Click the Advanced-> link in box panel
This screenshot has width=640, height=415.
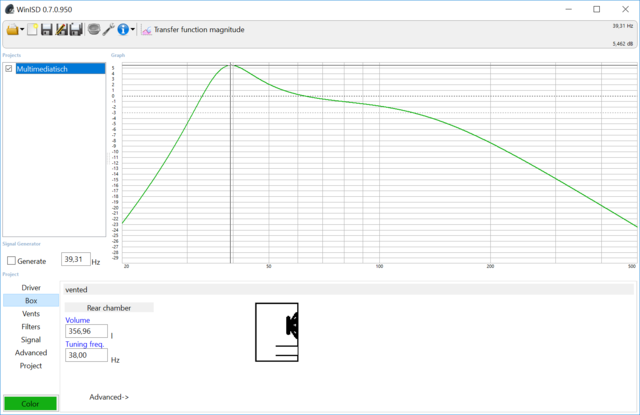[109, 397]
